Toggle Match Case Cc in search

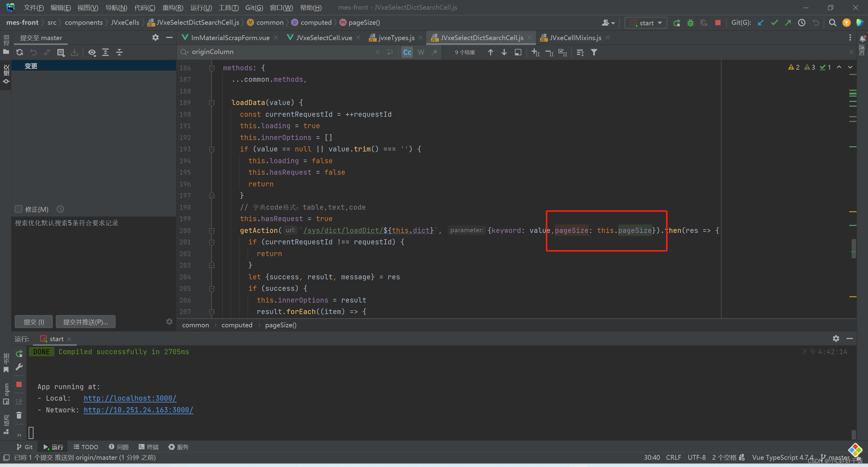click(407, 52)
